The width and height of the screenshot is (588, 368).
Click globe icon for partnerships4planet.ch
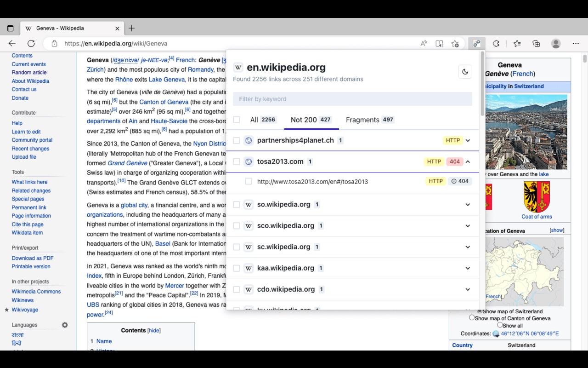tap(249, 140)
